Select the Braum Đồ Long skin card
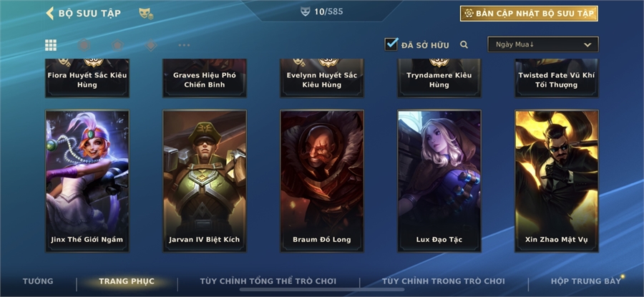Image resolution: width=644 pixels, height=297 pixels. pyautogui.click(x=322, y=181)
